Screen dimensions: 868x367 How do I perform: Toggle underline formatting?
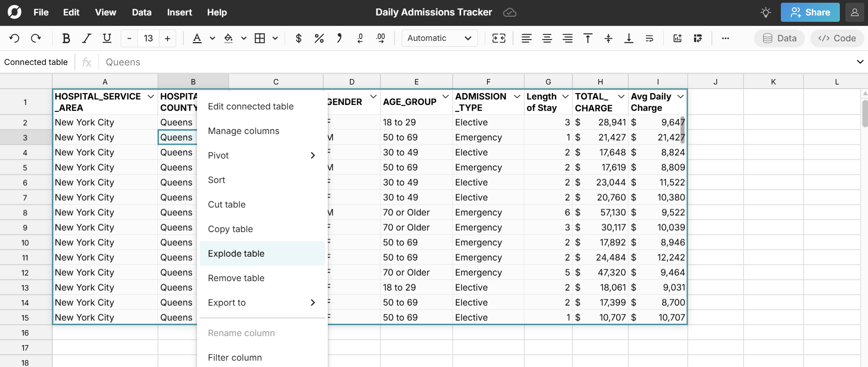point(107,38)
